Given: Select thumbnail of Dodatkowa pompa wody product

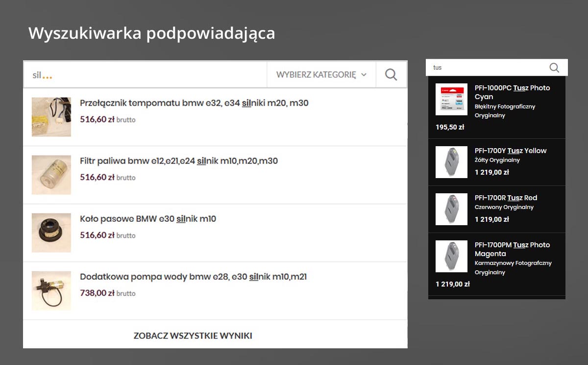Looking at the screenshot, I should (51, 290).
